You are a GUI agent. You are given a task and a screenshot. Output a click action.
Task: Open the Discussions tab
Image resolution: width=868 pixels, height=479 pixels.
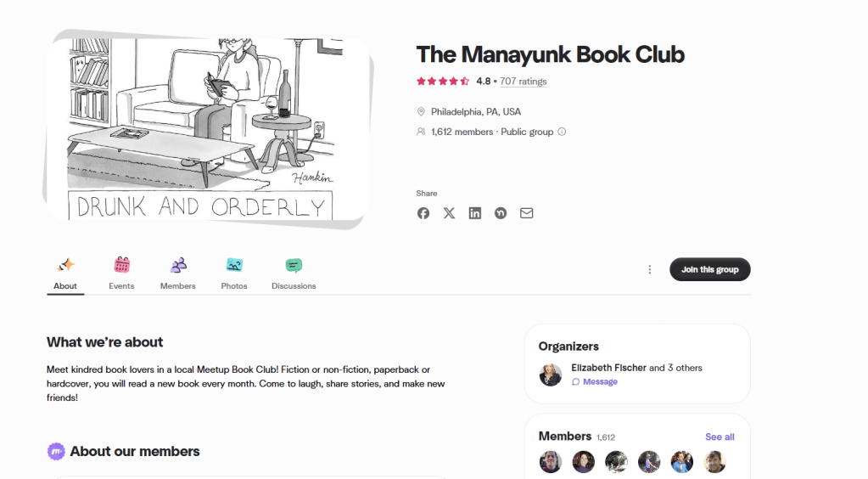point(294,273)
